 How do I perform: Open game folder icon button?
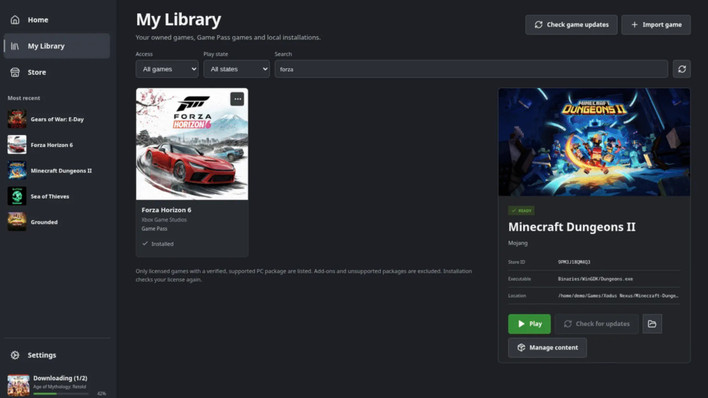[652, 324]
